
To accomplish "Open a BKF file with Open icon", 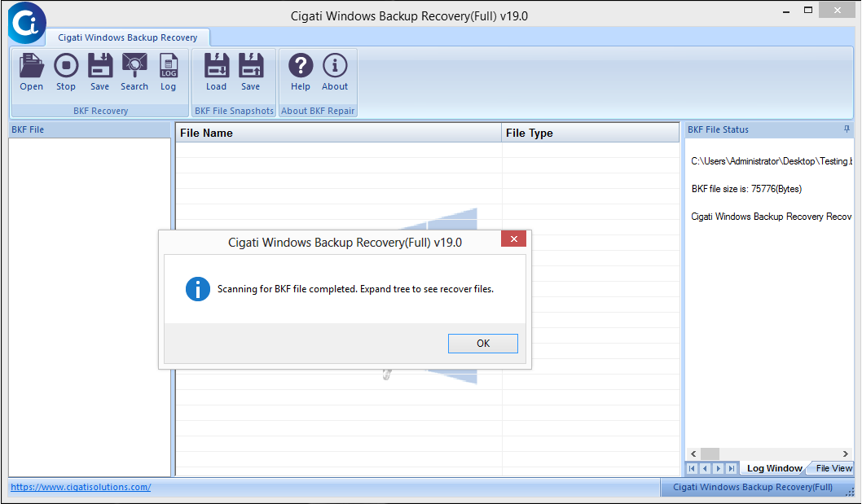I will (31, 72).
